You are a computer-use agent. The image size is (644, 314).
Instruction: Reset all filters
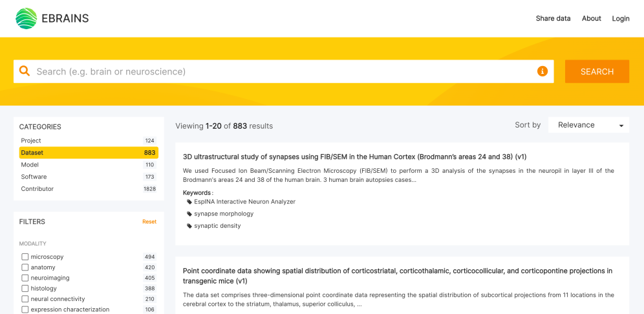[149, 221]
